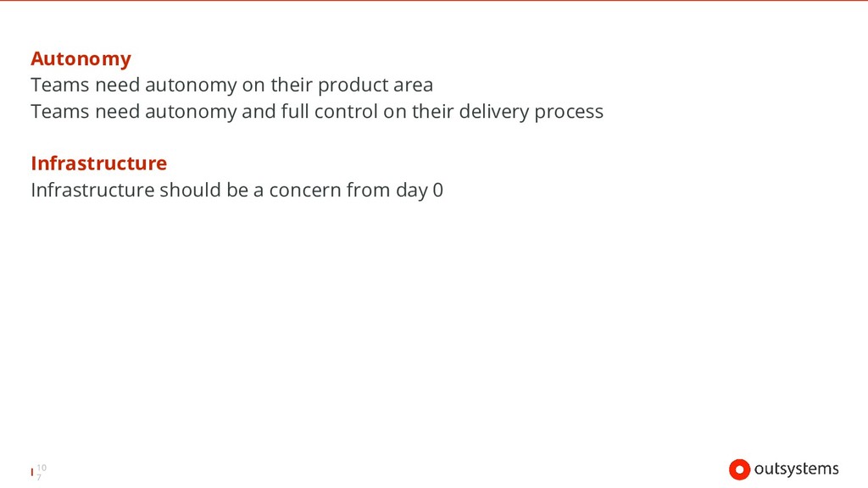Select line about full control on delivery process
The image size is (868, 488).
[x=317, y=112]
